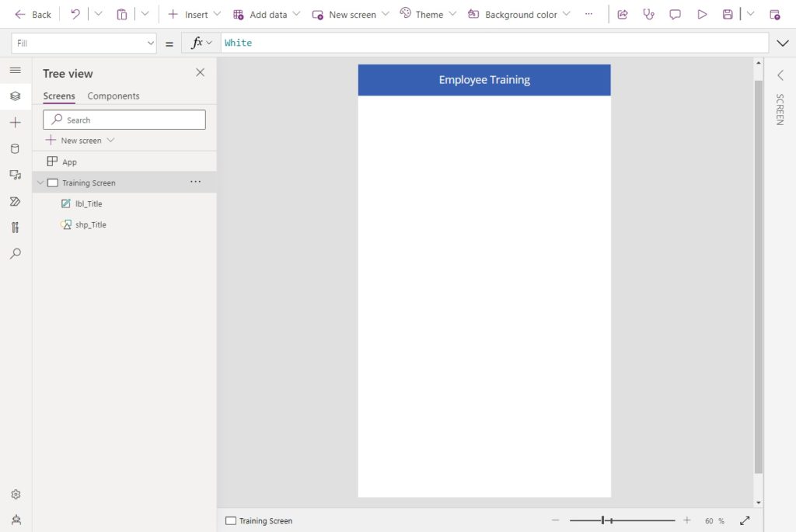Screen dimensions: 796x532
Task: Click the zoom level slider
Action: pos(622,520)
